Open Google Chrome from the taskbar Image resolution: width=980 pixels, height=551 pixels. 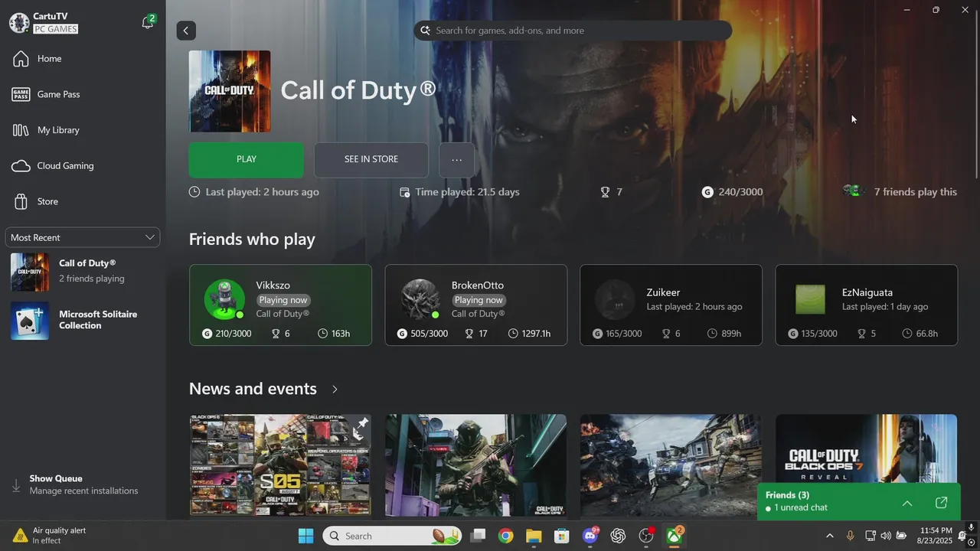(x=505, y=536)
